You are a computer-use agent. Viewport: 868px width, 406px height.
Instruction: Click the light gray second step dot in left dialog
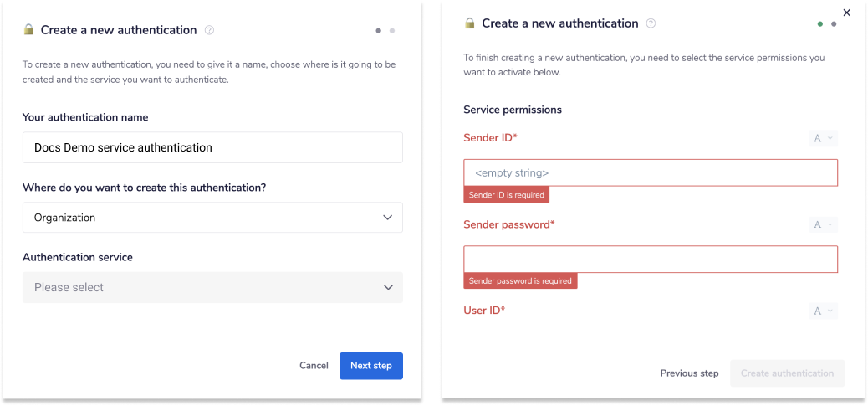tap(392, 31)
